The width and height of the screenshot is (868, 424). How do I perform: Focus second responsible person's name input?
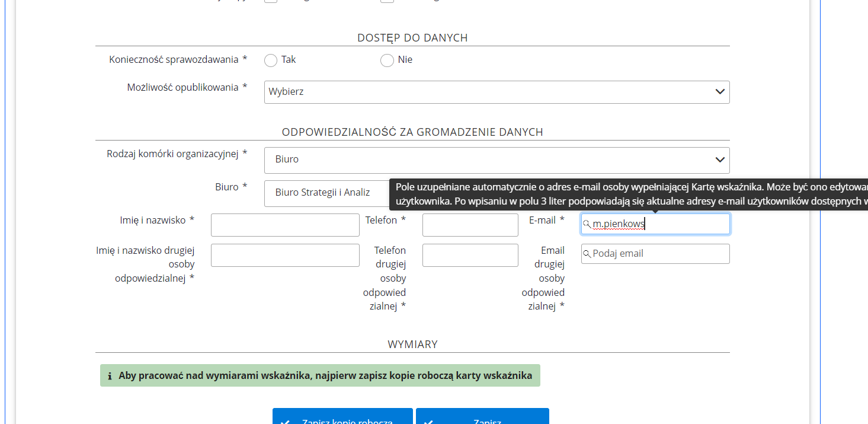(x=285, y=255)
